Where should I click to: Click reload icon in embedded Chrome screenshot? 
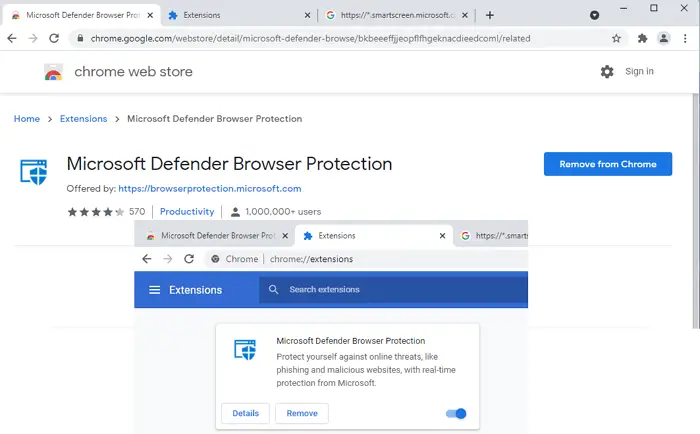tap(189, 259)
